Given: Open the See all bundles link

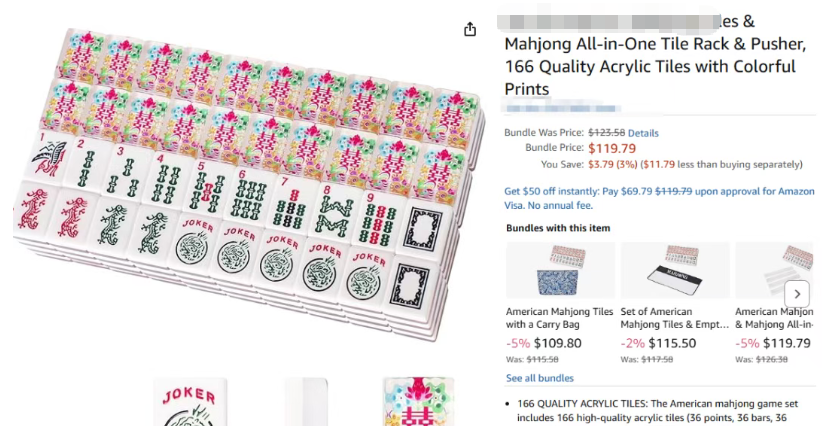Looking at the screenshot, I should tap(540, 378).
